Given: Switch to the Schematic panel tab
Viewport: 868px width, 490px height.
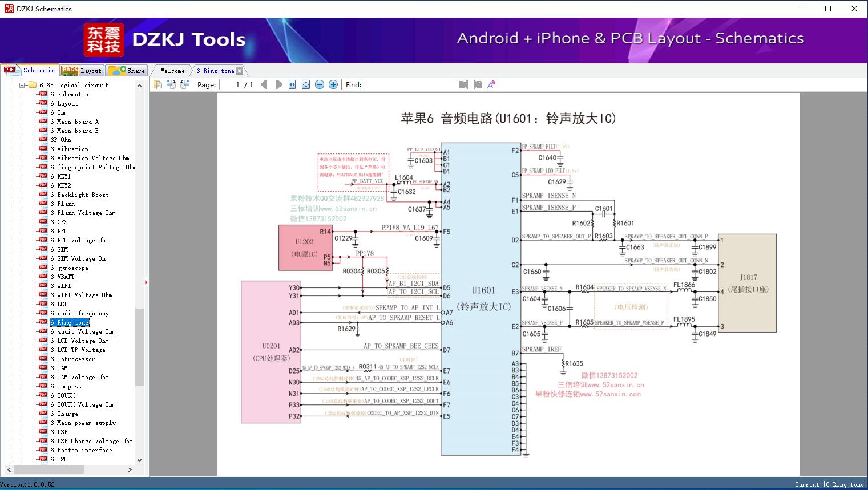Looking at the screenshot, I should coord(30,70).
